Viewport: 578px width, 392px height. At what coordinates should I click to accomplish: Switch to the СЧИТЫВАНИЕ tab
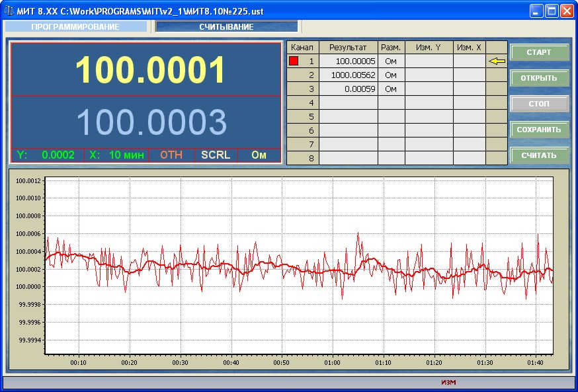[x=227, y=27]
